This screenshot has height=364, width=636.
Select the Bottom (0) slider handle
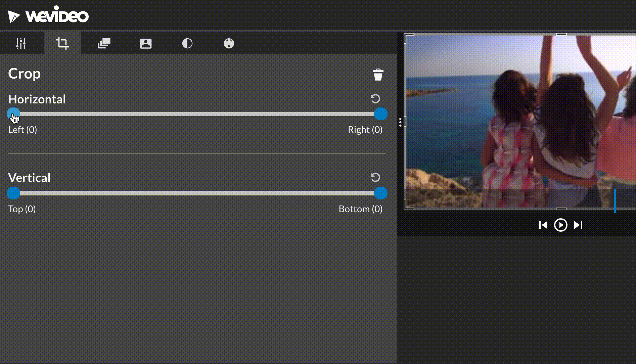[x=381, y=193]
